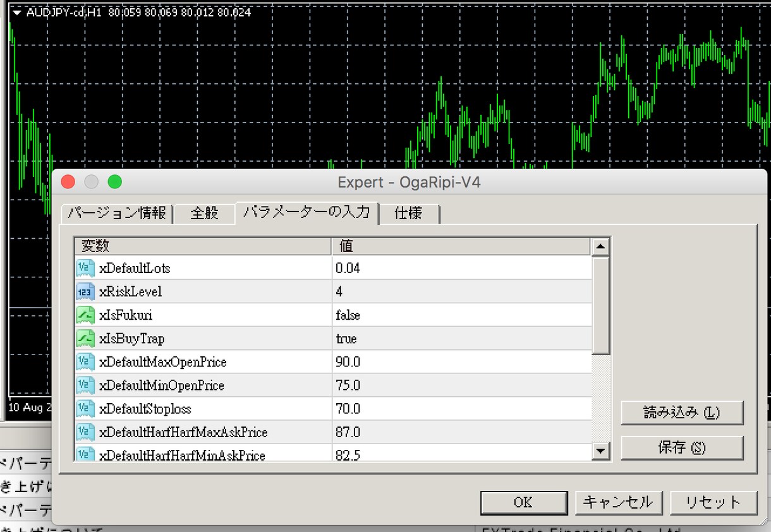This screenshot has height=532, width=771.
Task: Close the Expert dialog with red button
Action: pos(68,182)
